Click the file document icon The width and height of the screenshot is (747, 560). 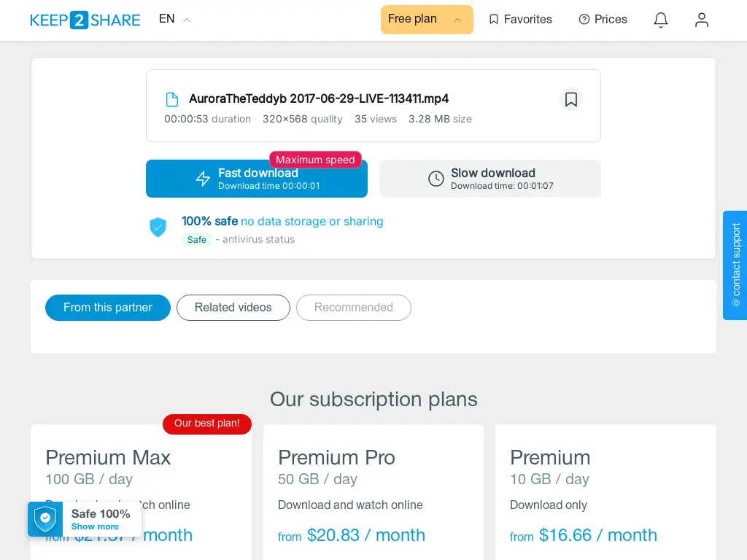click(x=172, y=99)
